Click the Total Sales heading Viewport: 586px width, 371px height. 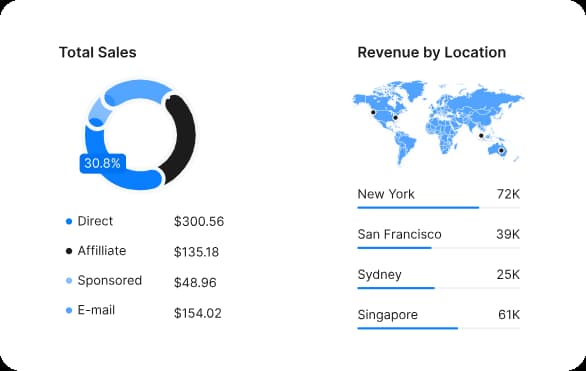click(x=98, y=52)
